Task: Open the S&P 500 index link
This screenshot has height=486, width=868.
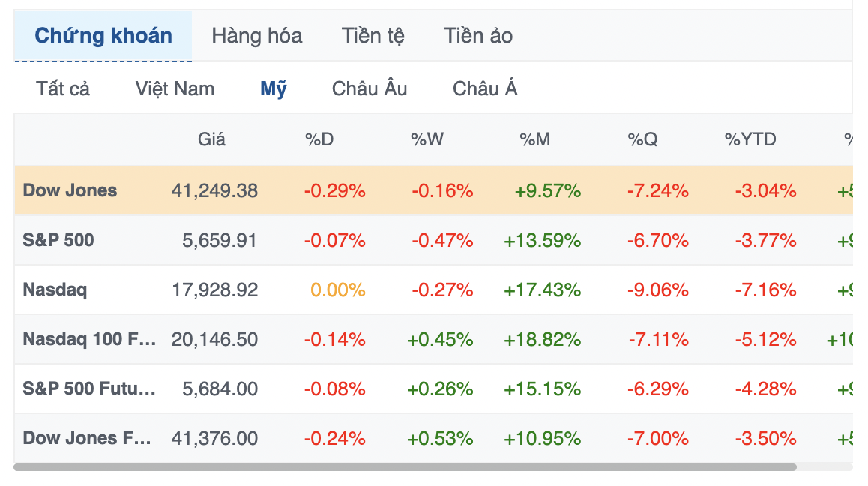Action: click(x=58, y=240)
